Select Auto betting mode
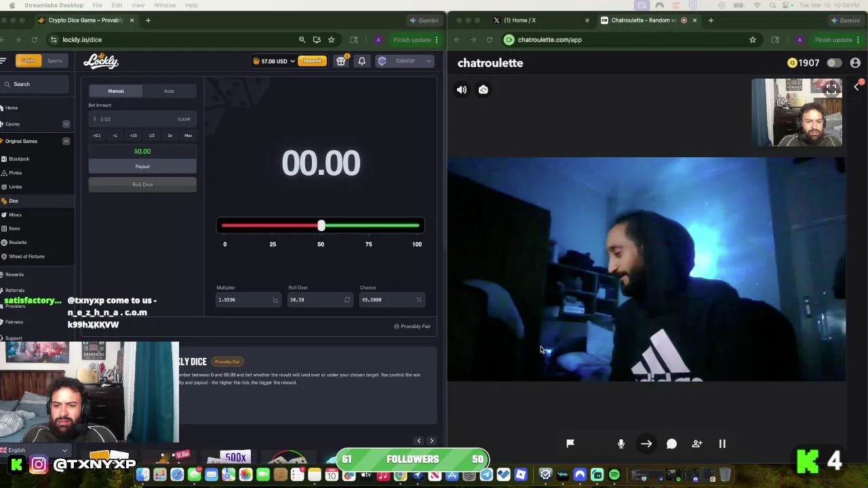 pos(169,91)
